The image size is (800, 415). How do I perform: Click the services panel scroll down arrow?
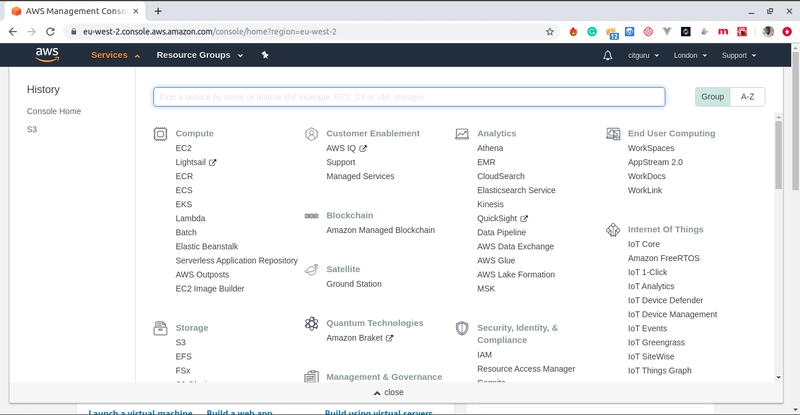[778, 378]
